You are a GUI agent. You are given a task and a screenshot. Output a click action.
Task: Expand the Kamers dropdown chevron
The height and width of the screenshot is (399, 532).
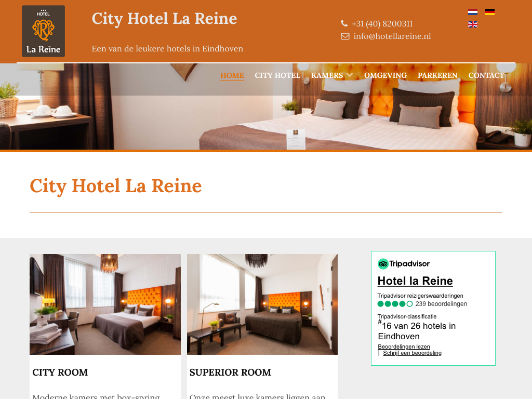pyautogui.click(x=350, y=75)
